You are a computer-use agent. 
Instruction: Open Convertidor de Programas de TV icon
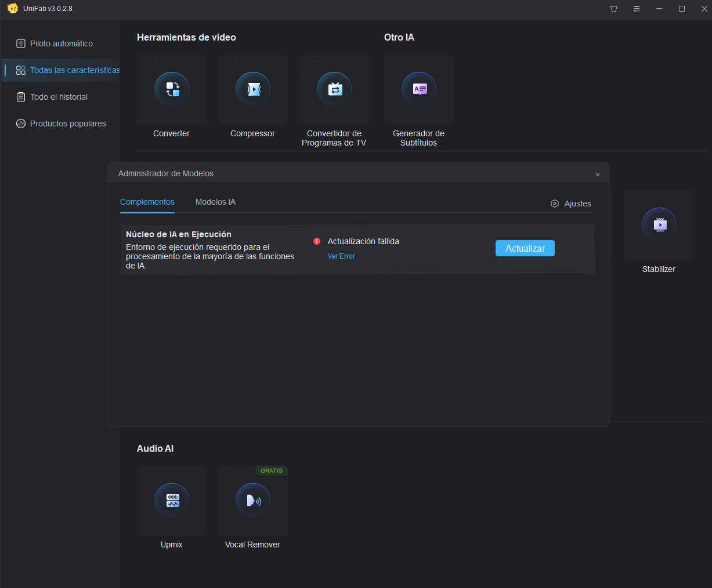coord(334,89)
